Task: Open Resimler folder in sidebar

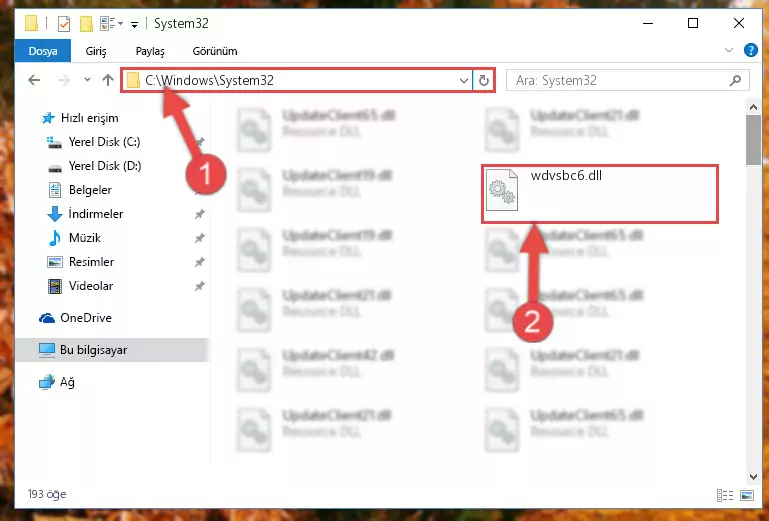Action: coord(91,262)
